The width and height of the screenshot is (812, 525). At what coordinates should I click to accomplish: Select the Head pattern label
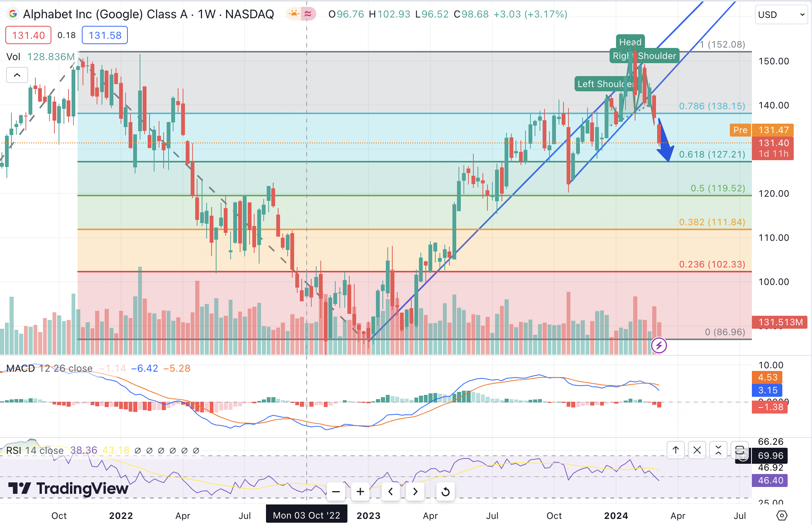(x=630, y=42)
